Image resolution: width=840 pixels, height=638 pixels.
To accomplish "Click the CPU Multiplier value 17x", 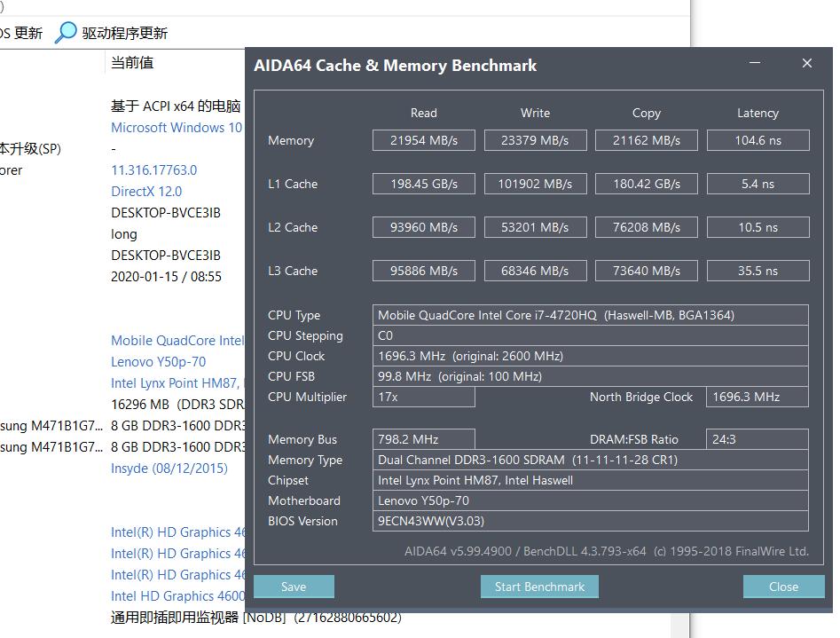I will coord(424,397).
